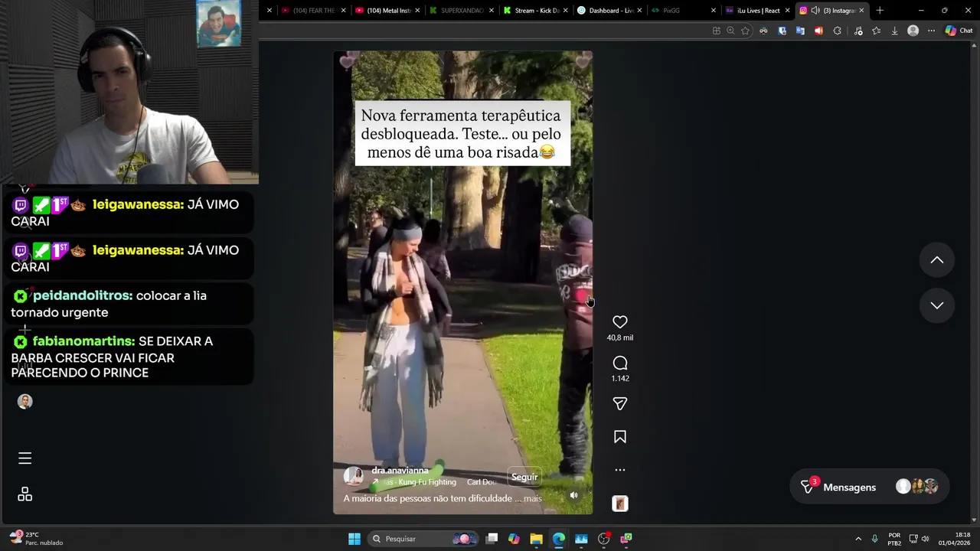
Task: Open the Extensions puzzle piece menu
Action: coord(837,31)
